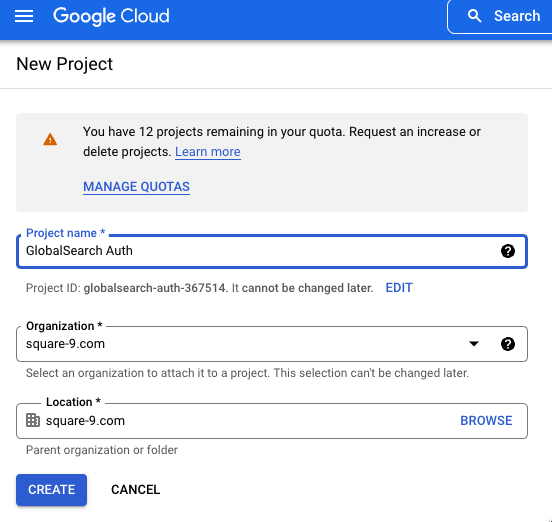Open help for Organization field

click(508, 344)
